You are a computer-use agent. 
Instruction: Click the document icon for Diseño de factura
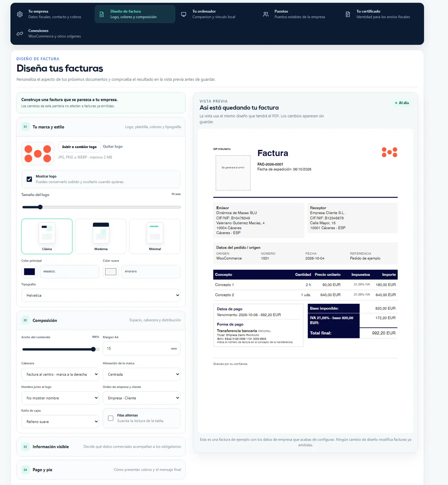point(102,14)
